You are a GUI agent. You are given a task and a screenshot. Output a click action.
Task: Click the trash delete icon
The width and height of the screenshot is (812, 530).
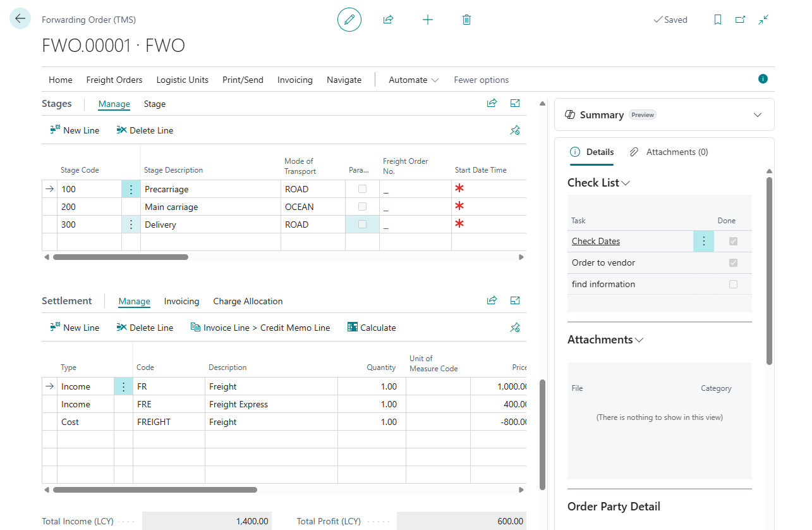click(466, 20)
